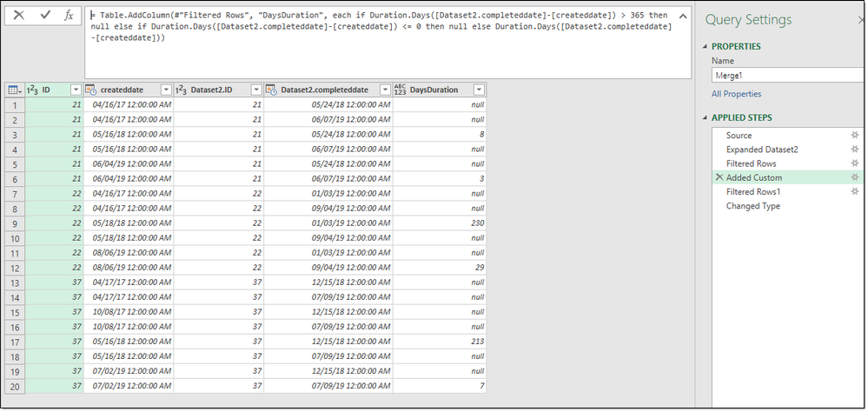Screen dimensions: 868x412
Task: Click DaysDuration cell showing 8 in row 3
Action: tap(440, 135)
